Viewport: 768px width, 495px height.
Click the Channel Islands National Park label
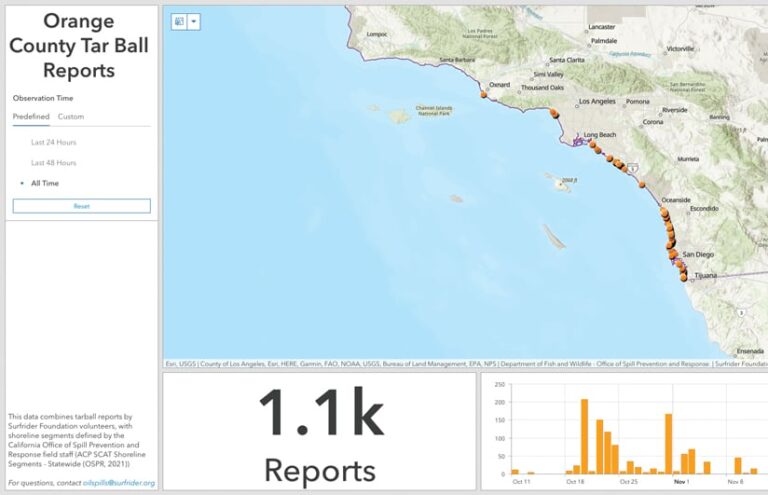(434, 111)
